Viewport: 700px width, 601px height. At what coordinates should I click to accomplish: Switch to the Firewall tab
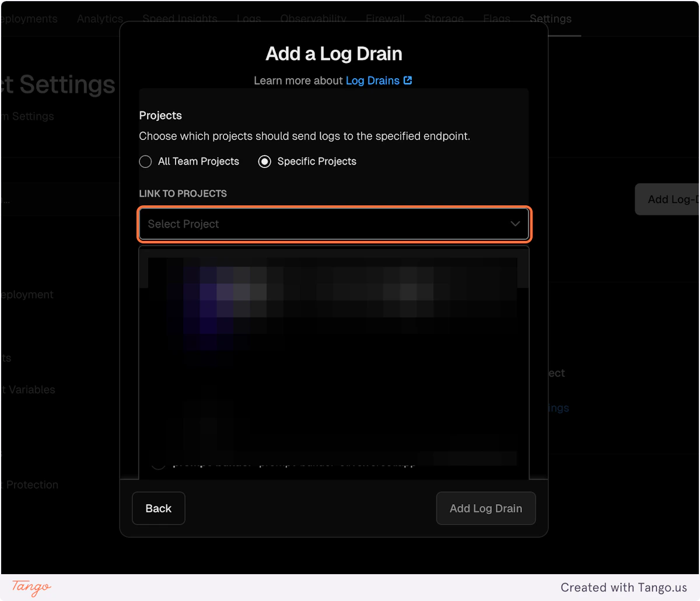385,19
